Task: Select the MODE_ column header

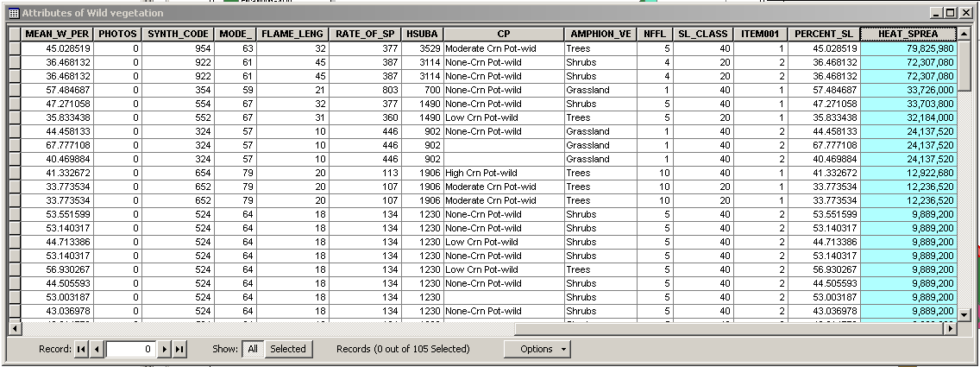Action: click(x=235, y=35)
